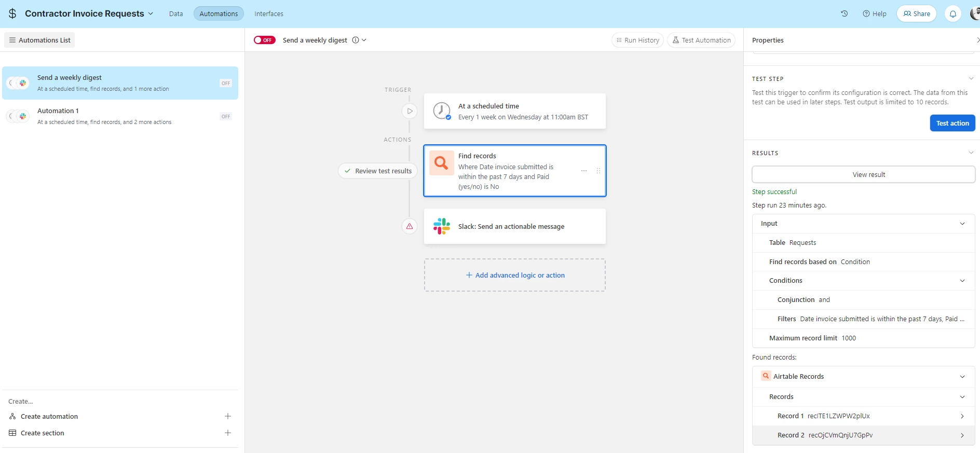The image size is (980, 453).
Task: Toggle OFF switch for Send a weekly digest row
Action: point(226,83)
